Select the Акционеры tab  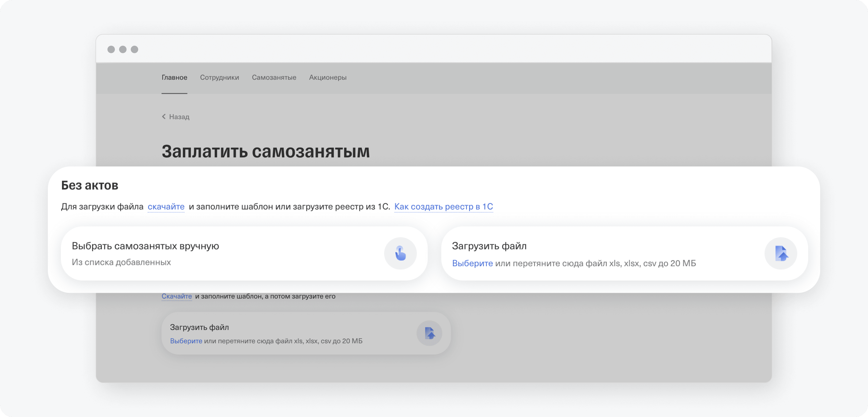pyautogui.click(x=328, y=78)
